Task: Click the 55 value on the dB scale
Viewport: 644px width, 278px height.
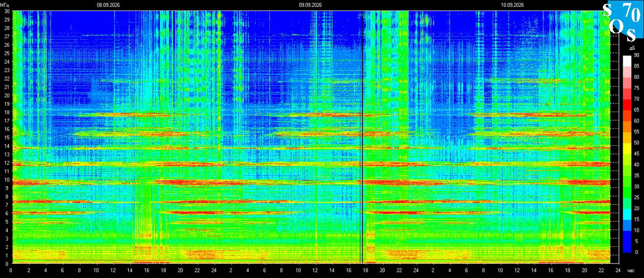Action: click(636, 132)
